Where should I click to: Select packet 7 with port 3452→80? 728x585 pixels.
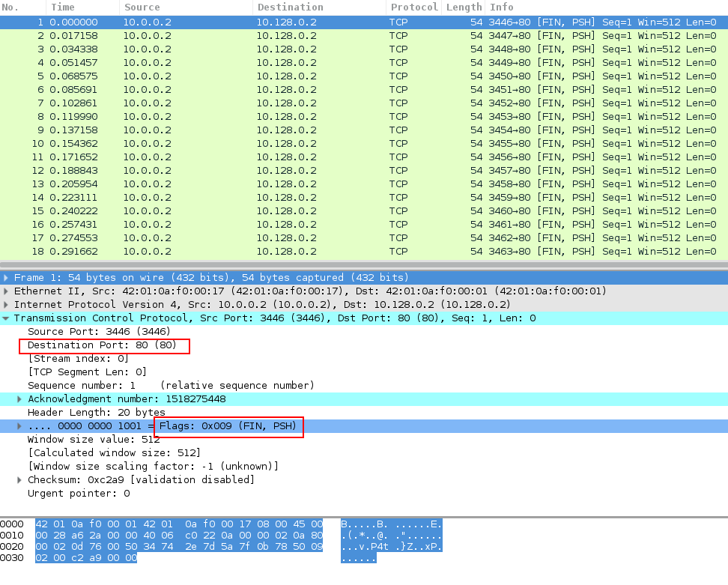[x=364, y=103]
